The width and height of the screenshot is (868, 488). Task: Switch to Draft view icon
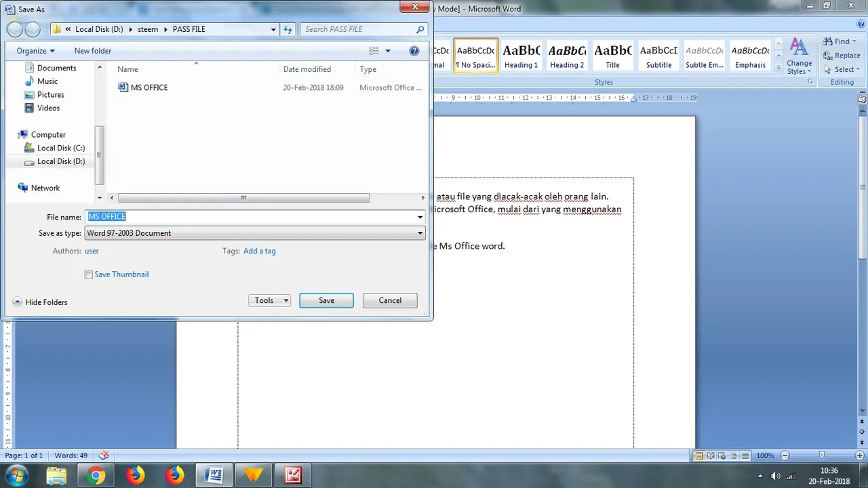(745, 456)
